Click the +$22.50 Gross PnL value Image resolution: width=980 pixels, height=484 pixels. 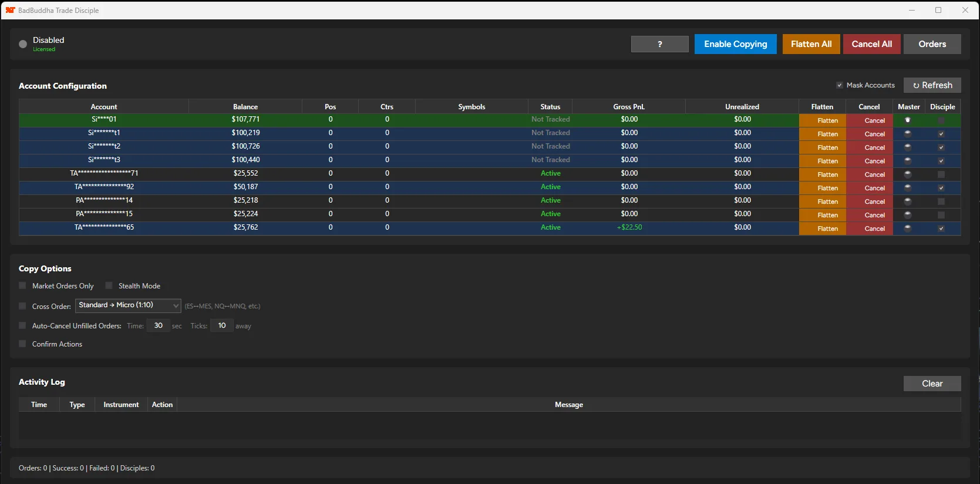click(629, 227)
